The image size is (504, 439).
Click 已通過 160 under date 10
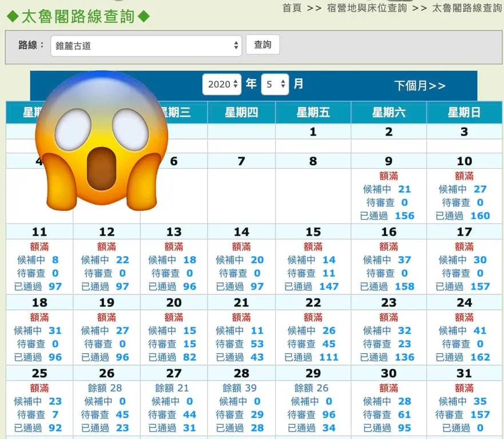(463, 215)
